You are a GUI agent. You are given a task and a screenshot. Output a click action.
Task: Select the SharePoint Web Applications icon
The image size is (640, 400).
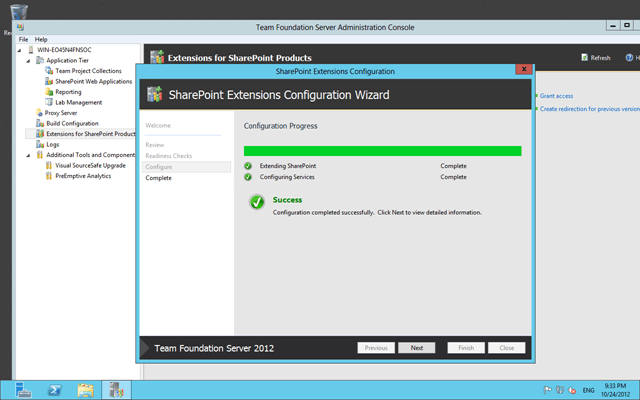point(49,81)
